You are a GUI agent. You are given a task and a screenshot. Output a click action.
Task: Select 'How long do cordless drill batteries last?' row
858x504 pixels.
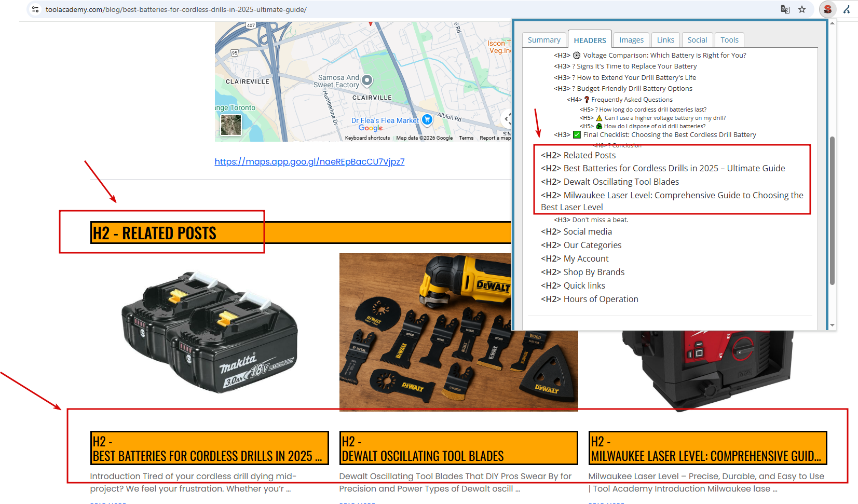click(643, 110)
